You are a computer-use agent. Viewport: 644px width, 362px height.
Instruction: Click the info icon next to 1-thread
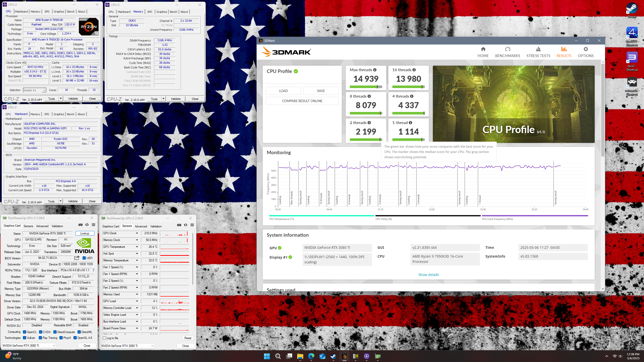click(410, 123)
